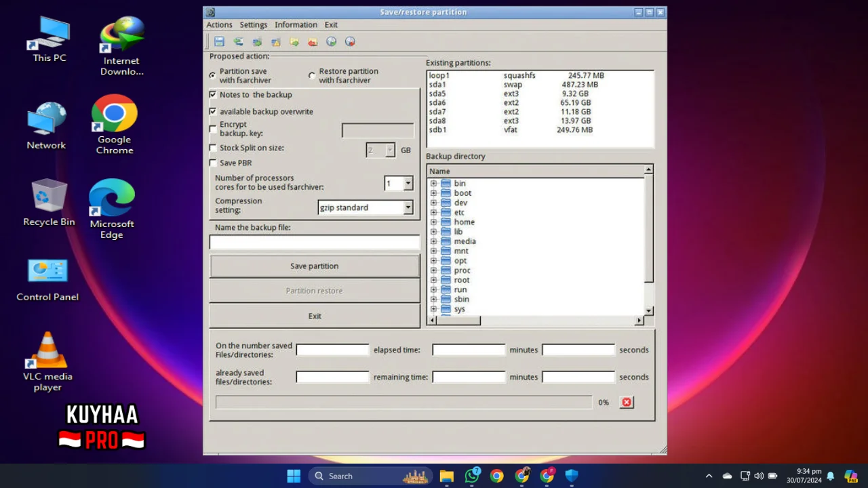Click the volume speaker tray icon

tap(759, 476)
